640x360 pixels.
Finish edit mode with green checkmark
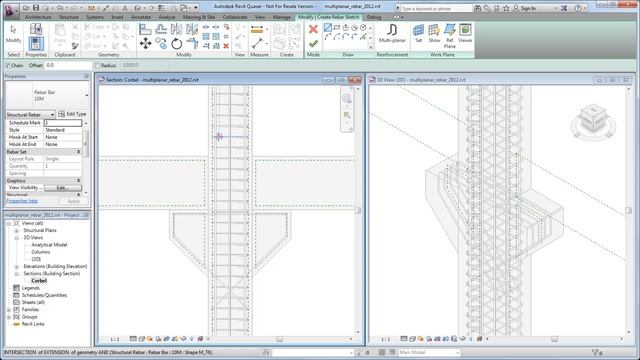(313, 43)
